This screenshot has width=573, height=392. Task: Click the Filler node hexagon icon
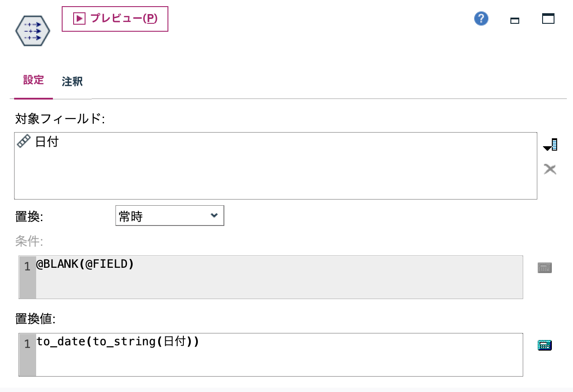pos(32,30)
